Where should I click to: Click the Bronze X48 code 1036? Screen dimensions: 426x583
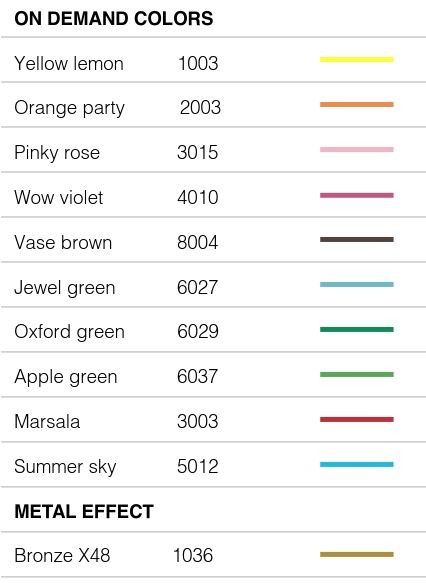tap(193, 555)
